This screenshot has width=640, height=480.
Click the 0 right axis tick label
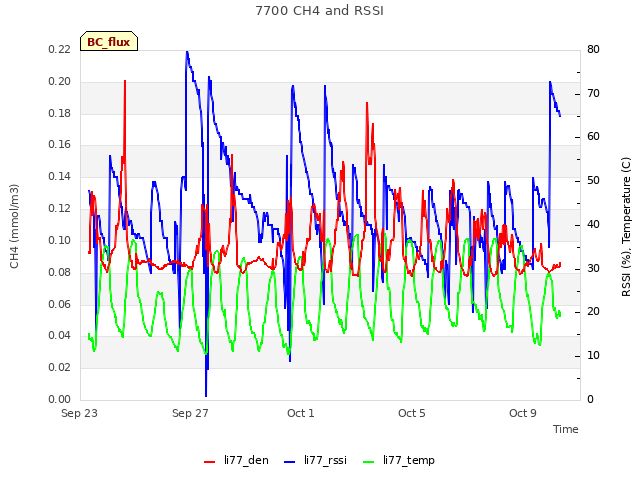coord(591,399)
